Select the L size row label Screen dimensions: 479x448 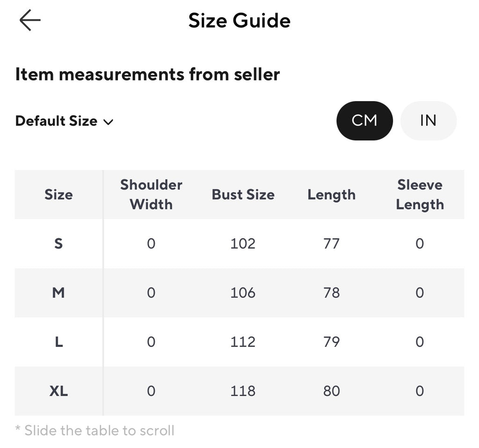coord(59,342)
